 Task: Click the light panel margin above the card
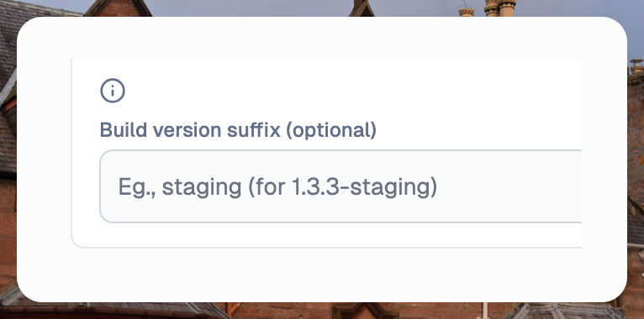[x=320, y=38]
